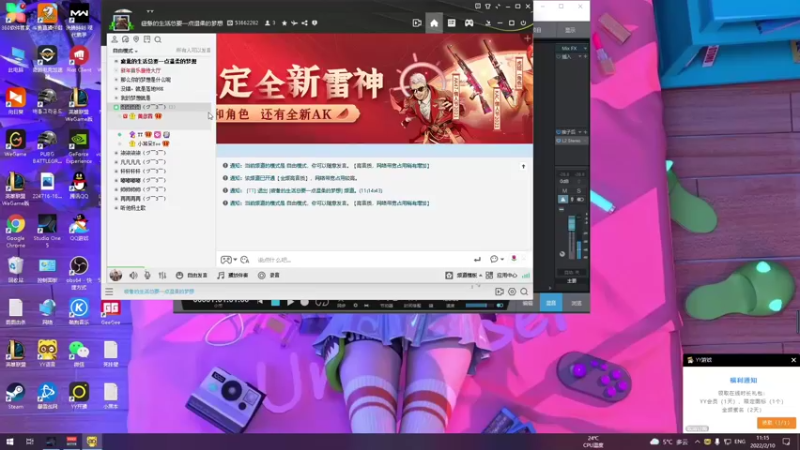Image resolution: width=800 pixels, height=450 pixels.
Task: Open the notes icon above the channel list
Action: point(147,39)
